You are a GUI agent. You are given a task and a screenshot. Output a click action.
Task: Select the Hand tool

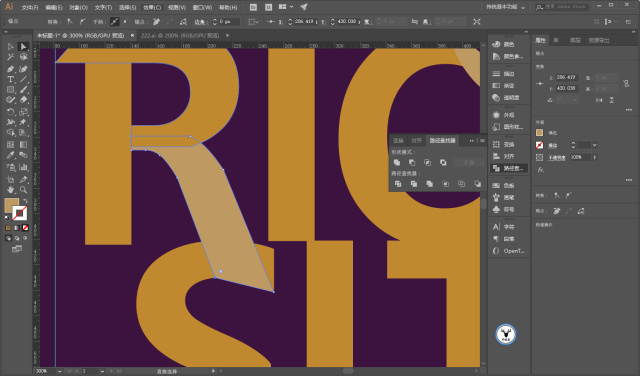(x=11, y=189)
